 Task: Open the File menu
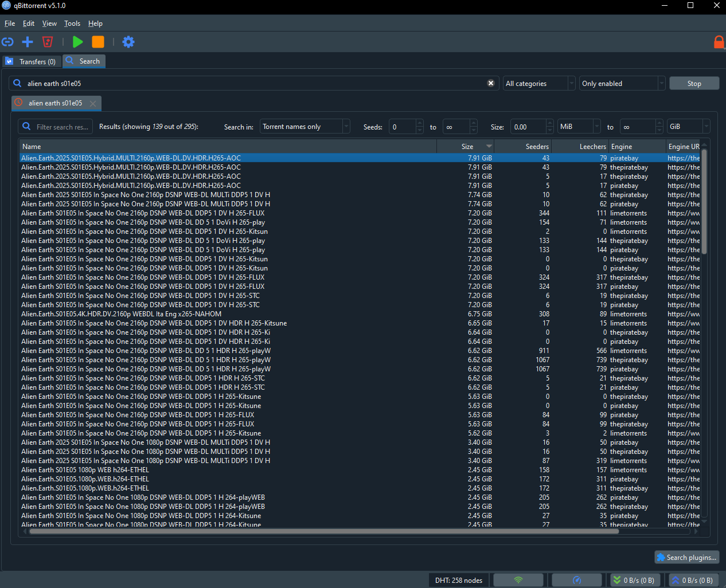pyautogui.click(x=10, y=23)
